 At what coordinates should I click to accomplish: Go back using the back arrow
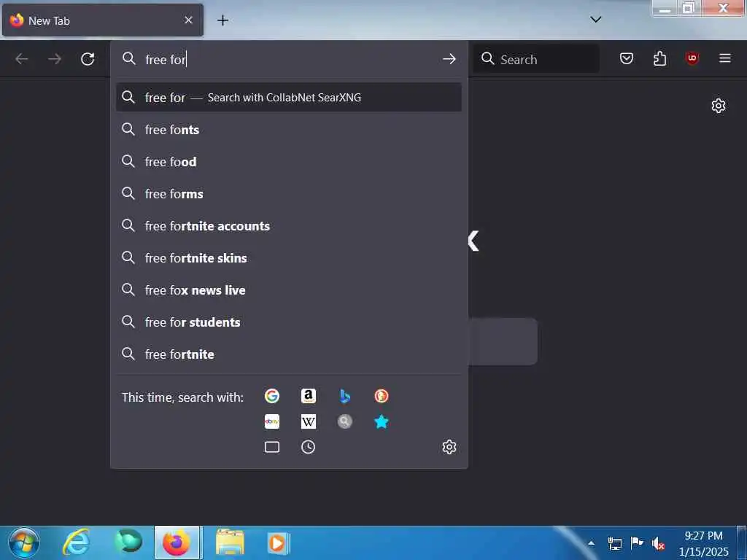22,59
